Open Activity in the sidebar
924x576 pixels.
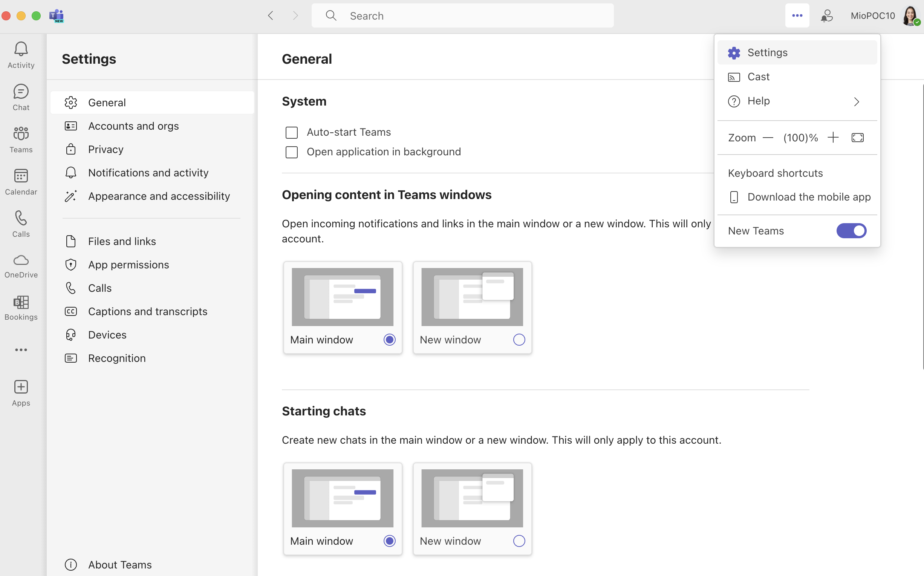click(x=21, y=55)
